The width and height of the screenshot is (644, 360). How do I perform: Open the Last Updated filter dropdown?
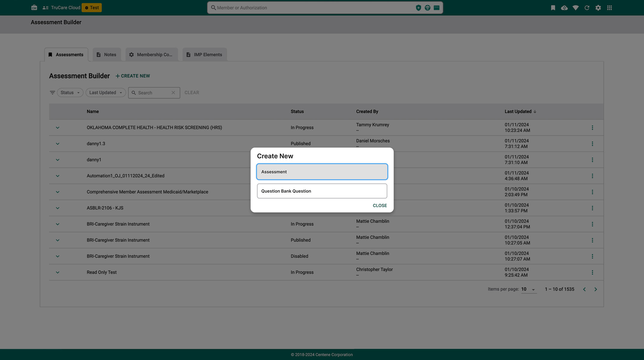pyautogui.click(x=106, y=93)
